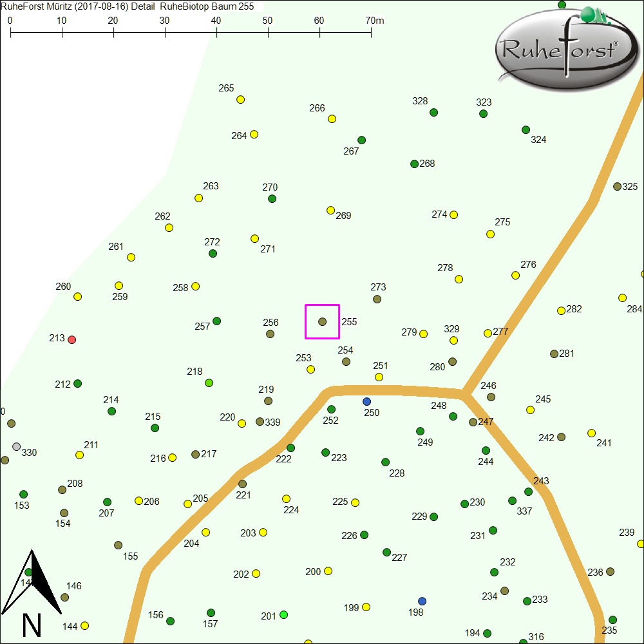This screenshot has height=644, width=644.
Task: Select highlighted tree 255 in magenta square
Action: [322, 321]
